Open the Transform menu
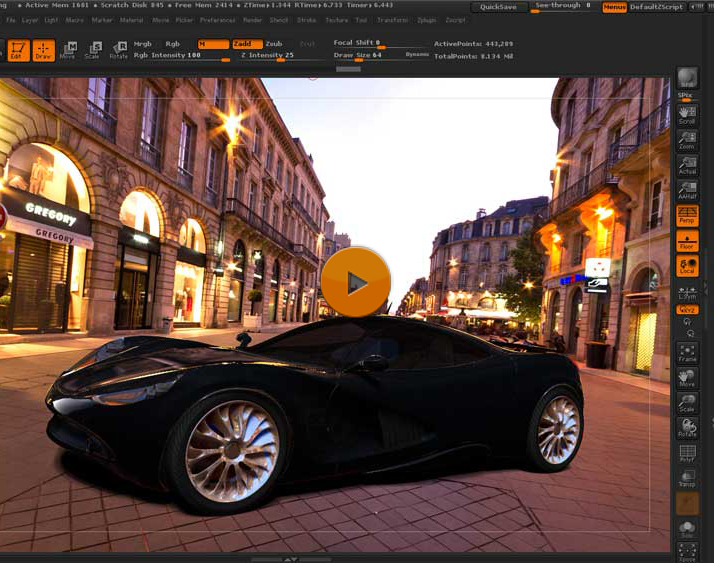This screenshot has width=714, height=563. coord(392,20)
